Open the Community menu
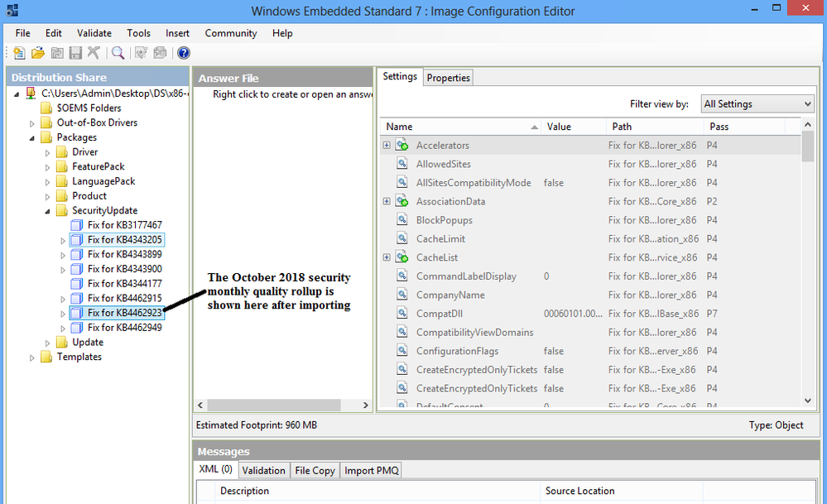The image size is (827, 504). [230, 33]
